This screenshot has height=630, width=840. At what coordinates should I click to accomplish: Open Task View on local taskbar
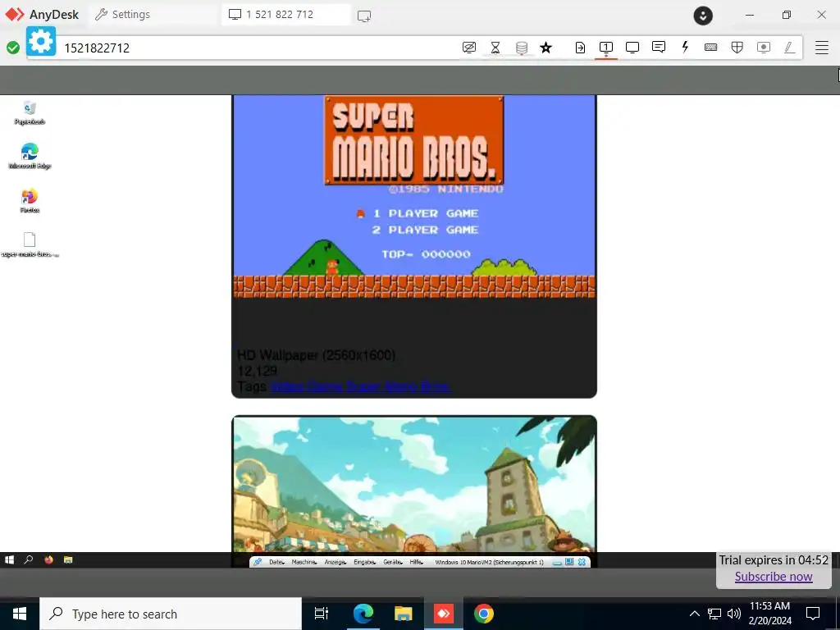coord(322,614)
